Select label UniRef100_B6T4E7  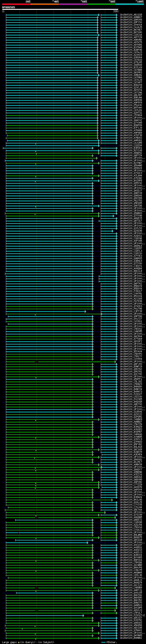click(131, 30)
